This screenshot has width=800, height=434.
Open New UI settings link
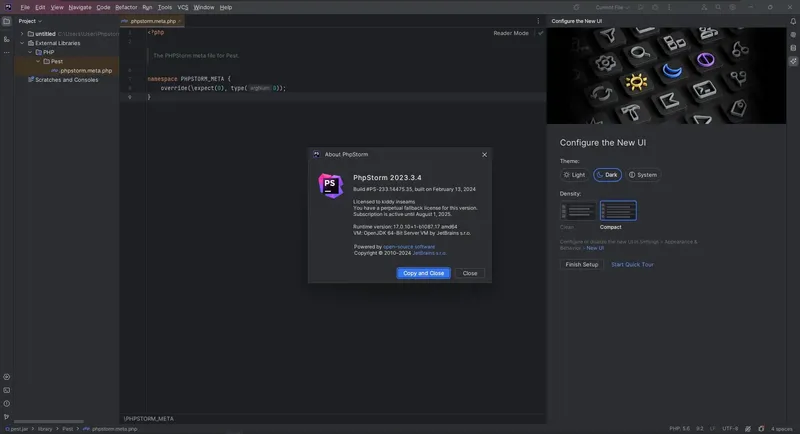[595, 248]
